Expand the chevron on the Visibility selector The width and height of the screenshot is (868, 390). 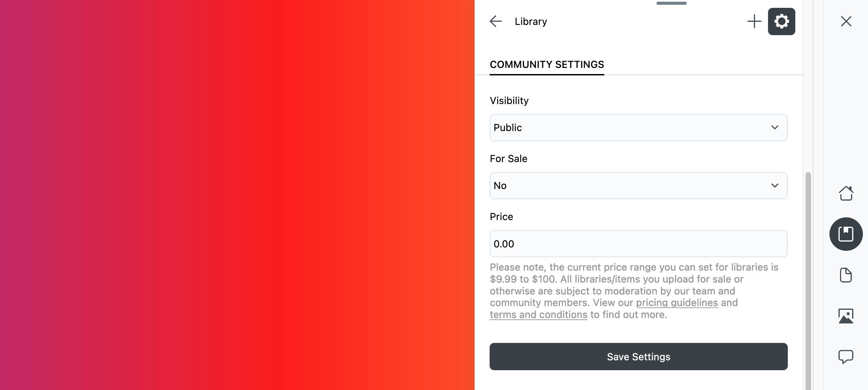coord(776,128)
